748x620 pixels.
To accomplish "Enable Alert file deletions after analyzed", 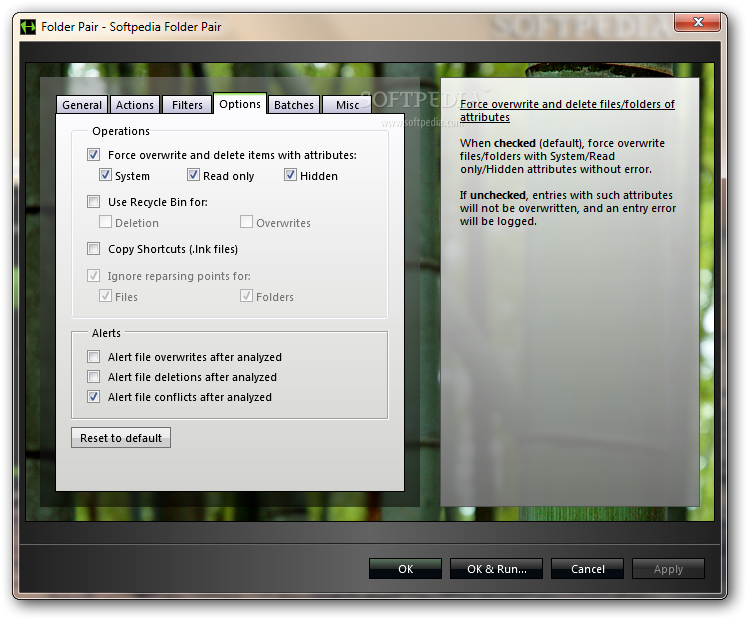I will (94, 377).
